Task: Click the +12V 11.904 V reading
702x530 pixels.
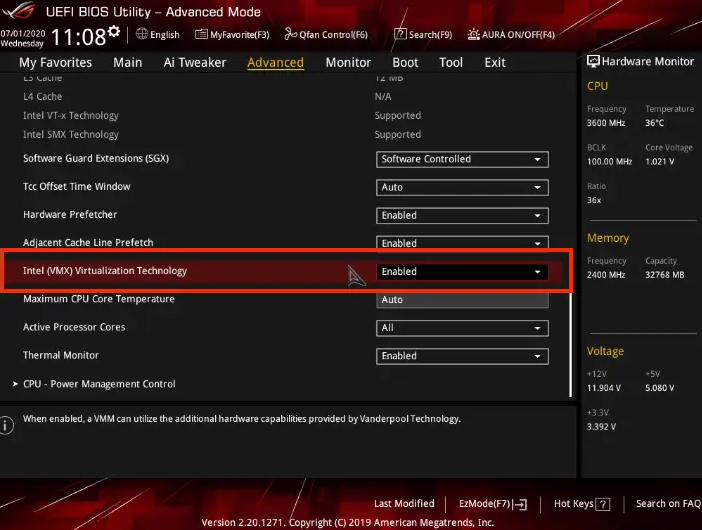Action: (x=604, y=388)
